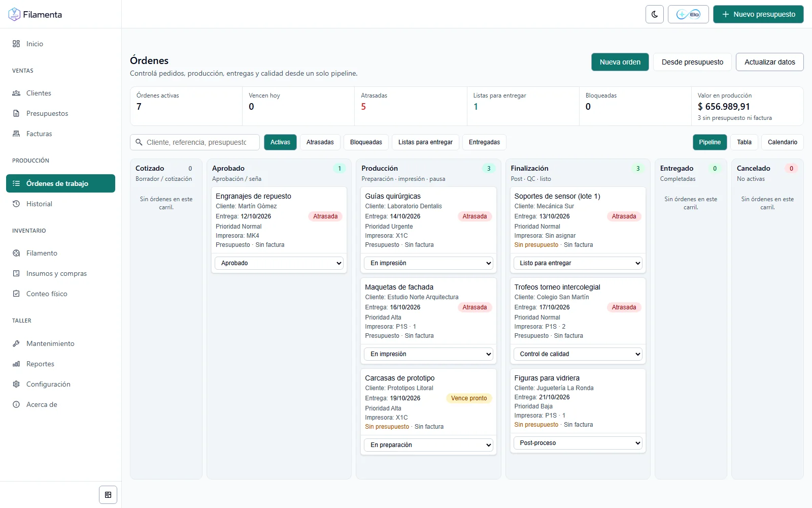Image resolution: width=812 pixels, height=508 pixels.
Task: Click the Insumos y compras icon
Action: coord(16,273)
